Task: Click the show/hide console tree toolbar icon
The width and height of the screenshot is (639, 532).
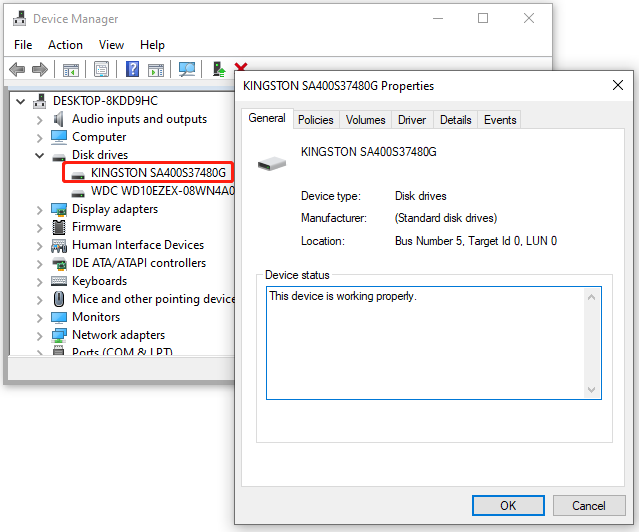Action: 71,70
